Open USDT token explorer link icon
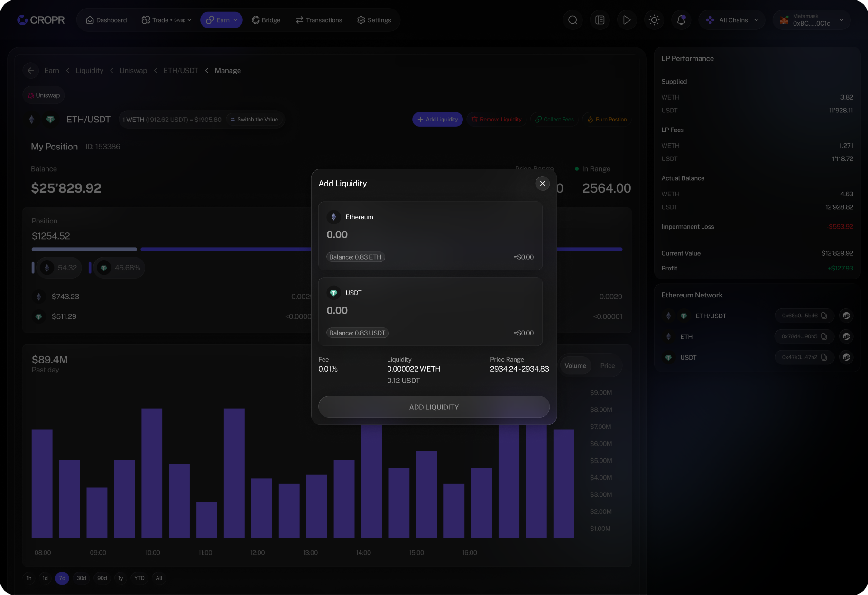The height and width of the screenshot is (595, 868). point(846,357)
